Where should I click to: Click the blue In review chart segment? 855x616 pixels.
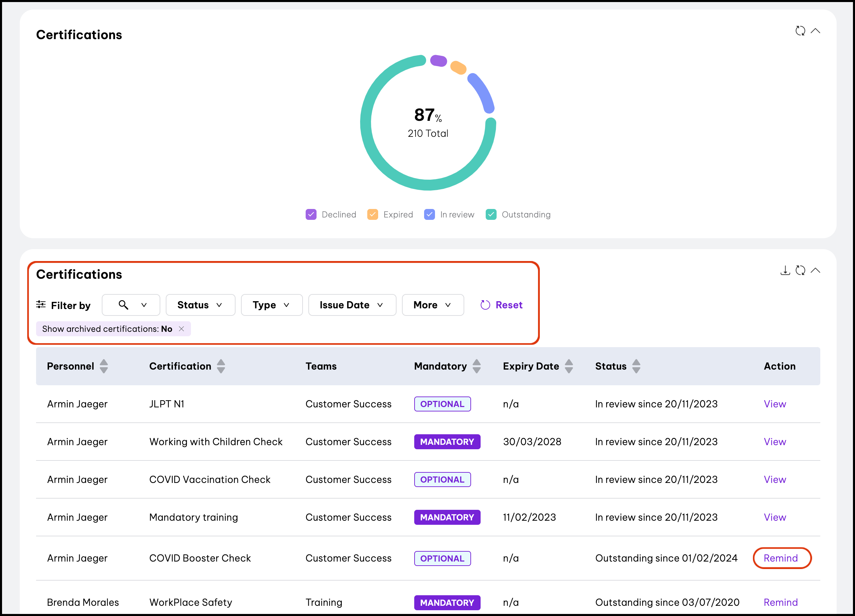[483, 92]
